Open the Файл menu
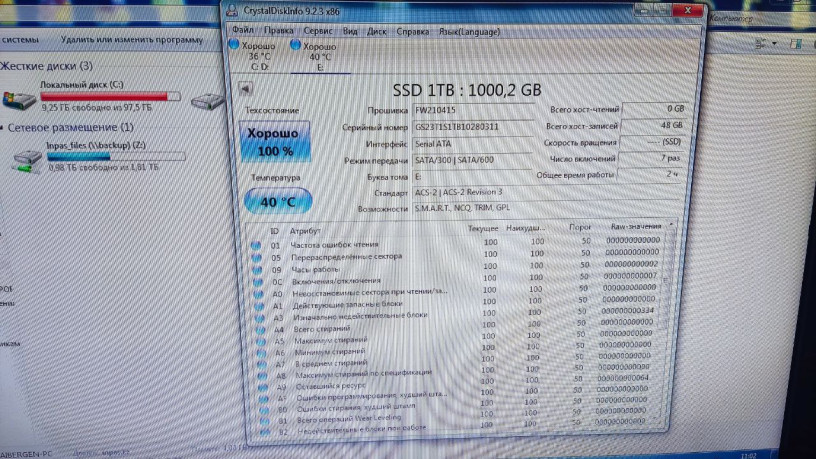Image resolution: width=816 pixels, height=459 pixels. [x=243, y=30]
